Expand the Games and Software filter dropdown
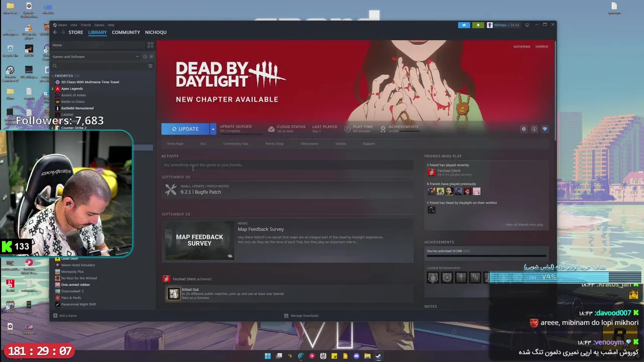Image resolution: width=644 pixels, height=362 pixels. tap(96, 56)
